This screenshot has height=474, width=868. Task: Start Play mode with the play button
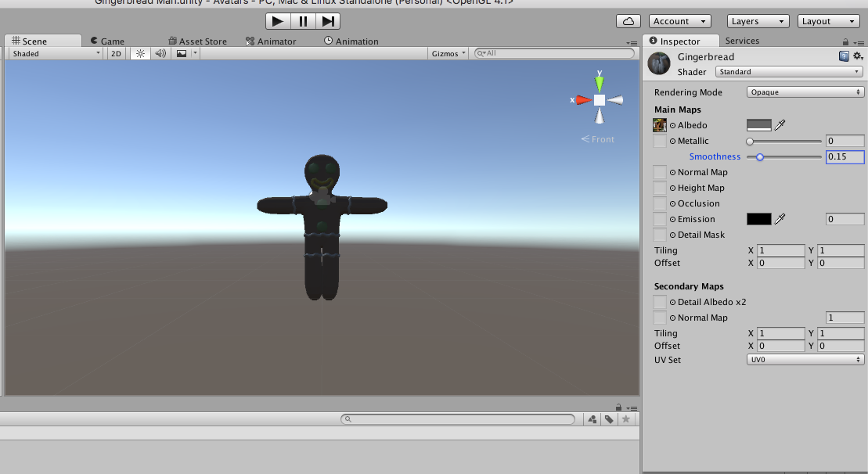[278, 21]
